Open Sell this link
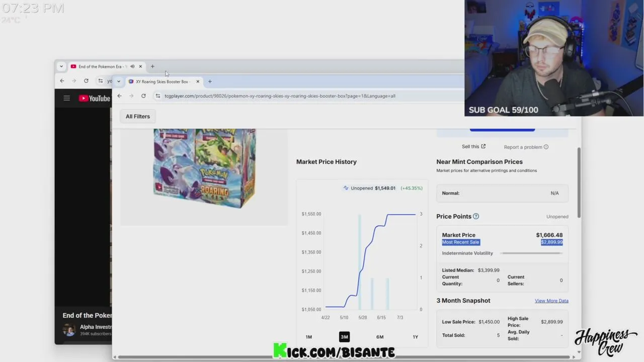 (x=473, y=147)
